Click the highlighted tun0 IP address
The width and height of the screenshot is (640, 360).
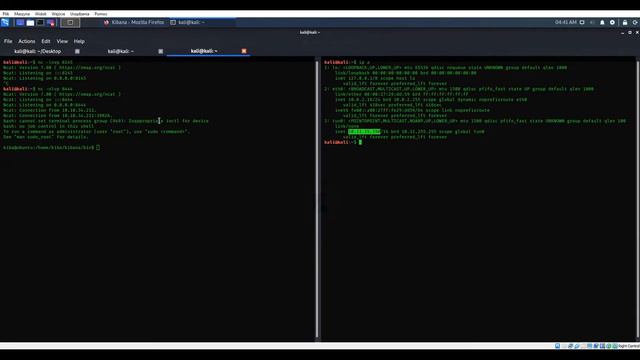(x=364, y=131)
